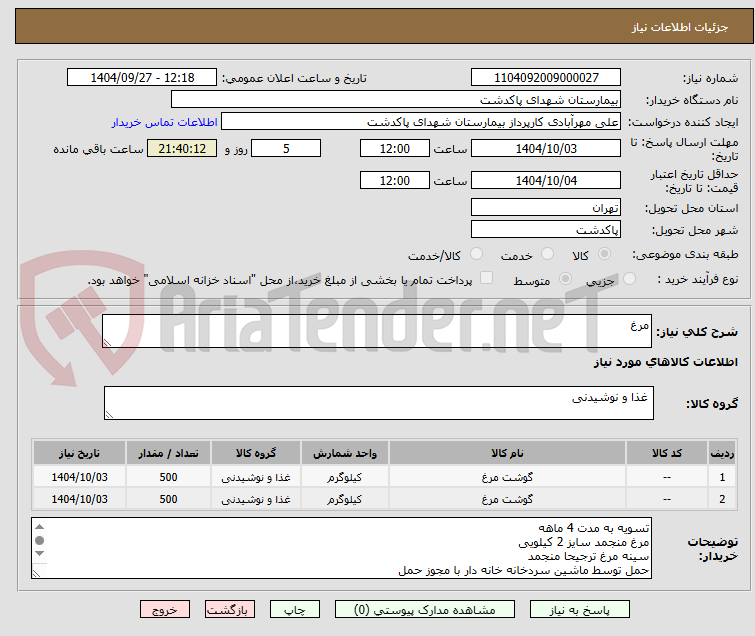Open اطلاعات تماس خریدار link
The height and width of the screenshot is (636, 755).
165,122
